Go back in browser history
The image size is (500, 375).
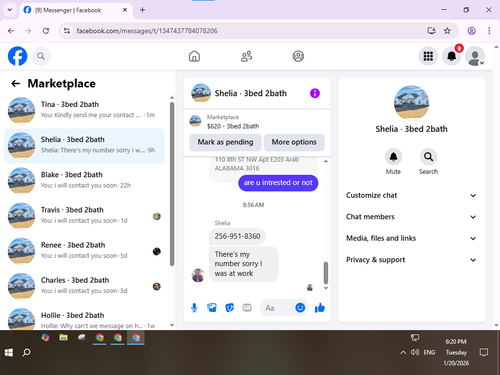pos(11,31)
